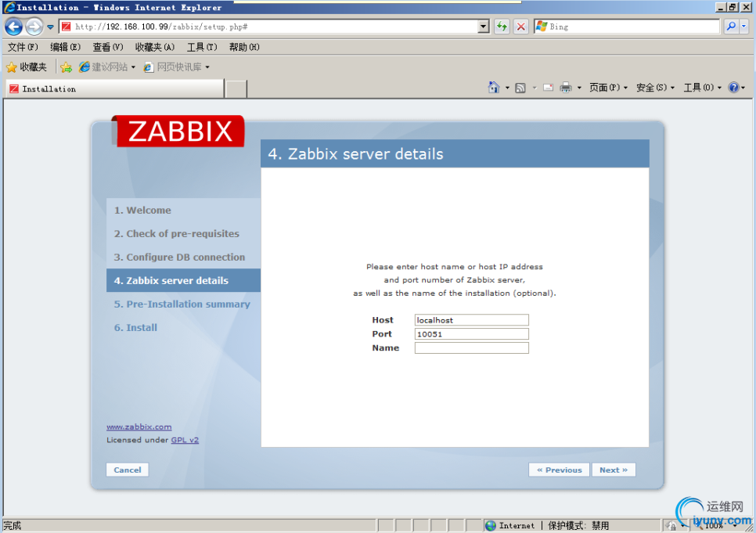
Task: Open a new blank browser tab
Action: pos(236,89)
